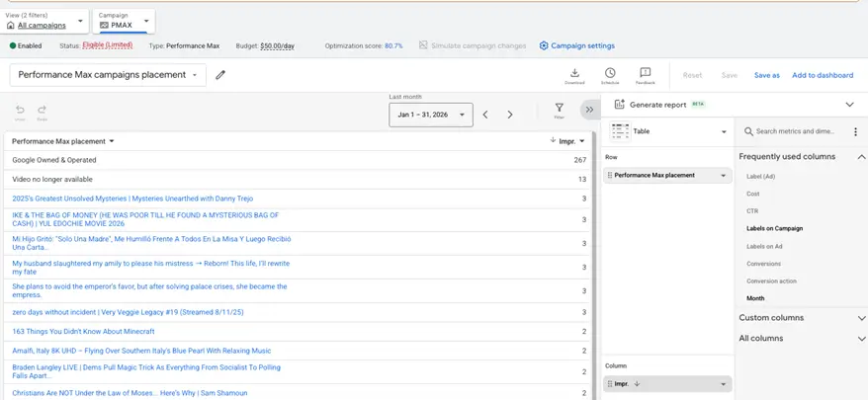This screenshot has height=400, width=868.
Task: Select CTR column option
Action: pyautogui.click(x=752, y=211)
